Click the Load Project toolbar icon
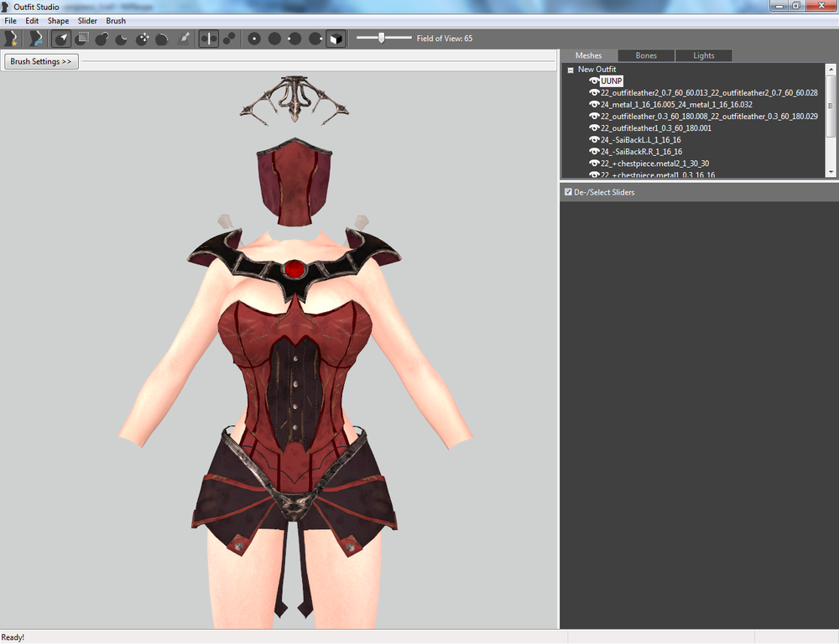Image resolution: width=839 pixels, height=644 pixels. pyautogui.click(x=36, y=39)
